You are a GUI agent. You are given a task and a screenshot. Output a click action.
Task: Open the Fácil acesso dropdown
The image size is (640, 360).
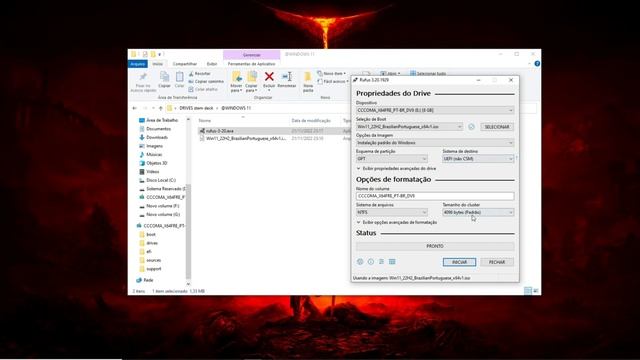coord(333,82)
